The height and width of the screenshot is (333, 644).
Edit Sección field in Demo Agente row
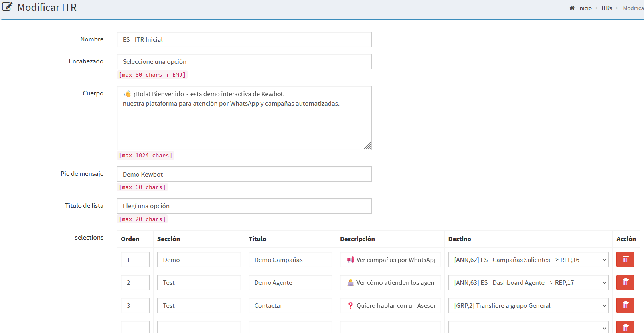pos(199,282)
